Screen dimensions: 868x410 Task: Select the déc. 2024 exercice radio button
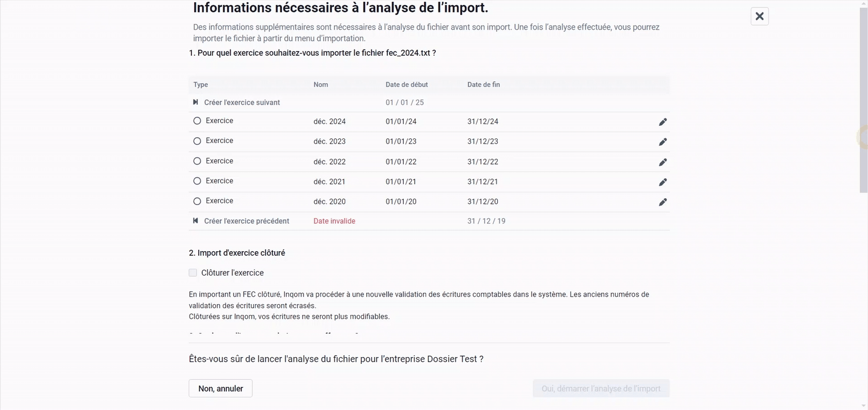(x=197, y=121)
